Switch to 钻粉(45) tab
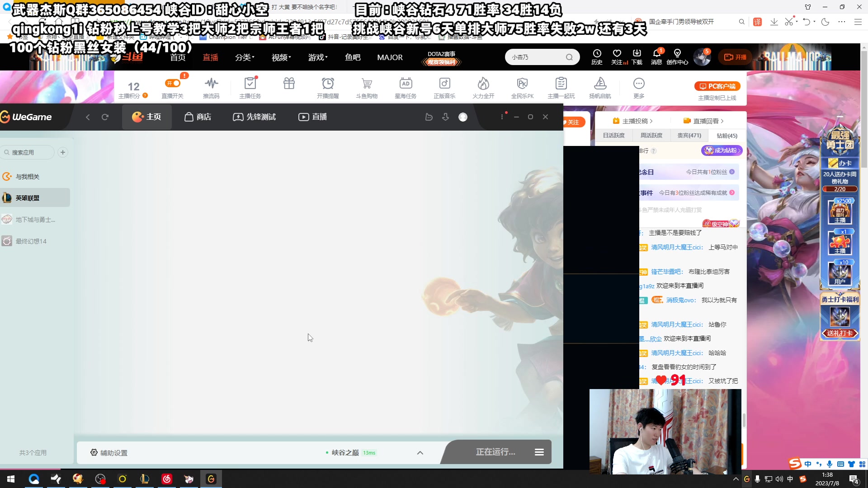The image size is (868, 488). [727, 136]
